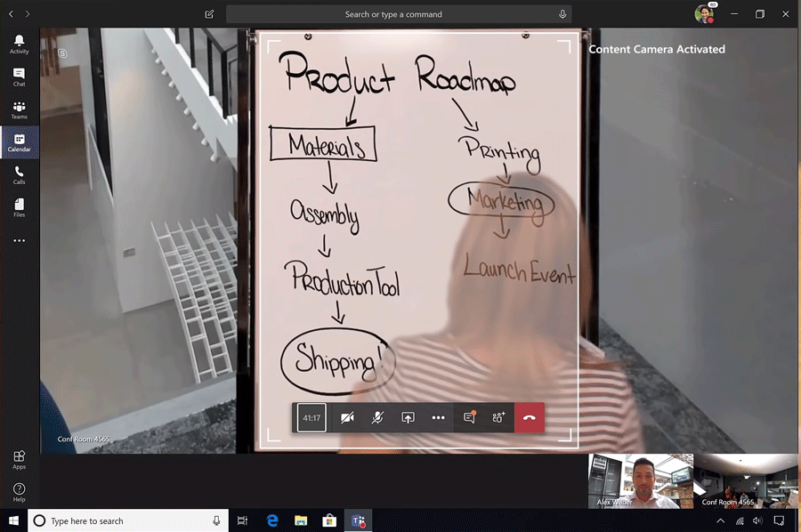Screen dimensions: 801x532
Task: Open File Explorer from the taskbar
Action: (301, 520)
